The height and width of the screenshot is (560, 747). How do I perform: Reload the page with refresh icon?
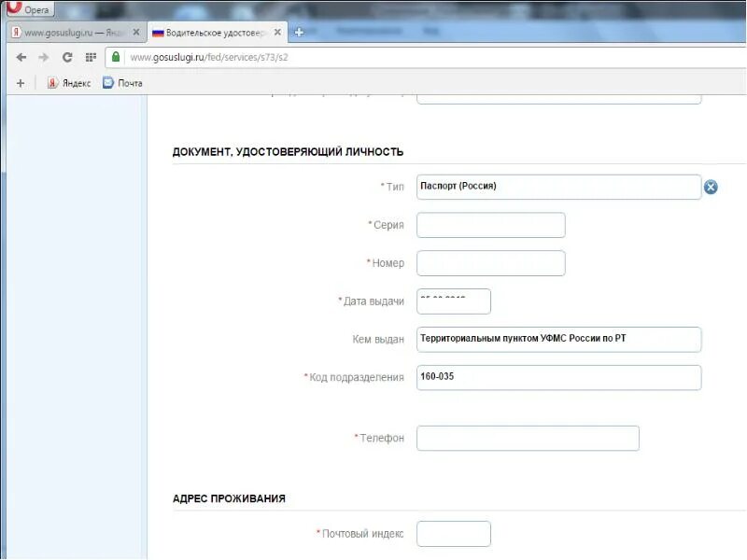click(x=67, y=58)
